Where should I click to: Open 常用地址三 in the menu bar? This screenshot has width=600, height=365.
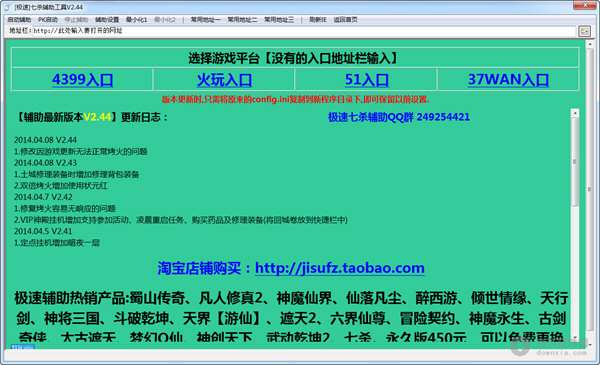pyautogui.click(x=279, y=20)
